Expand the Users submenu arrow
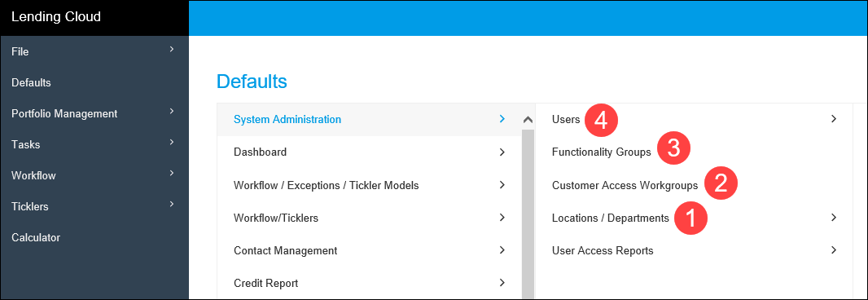The width and height of the screenshot is (868, 300). click(x=835, y=119)
